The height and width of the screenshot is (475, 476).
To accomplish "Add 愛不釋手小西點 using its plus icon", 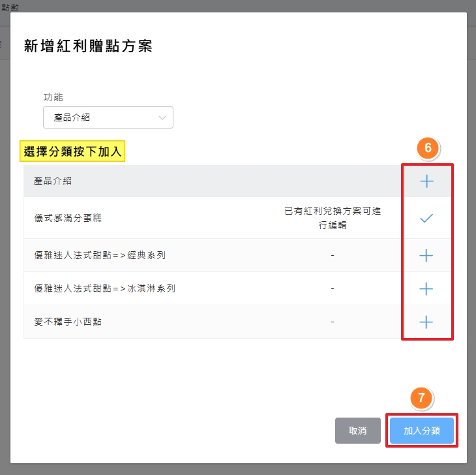I will coord(426,322).
